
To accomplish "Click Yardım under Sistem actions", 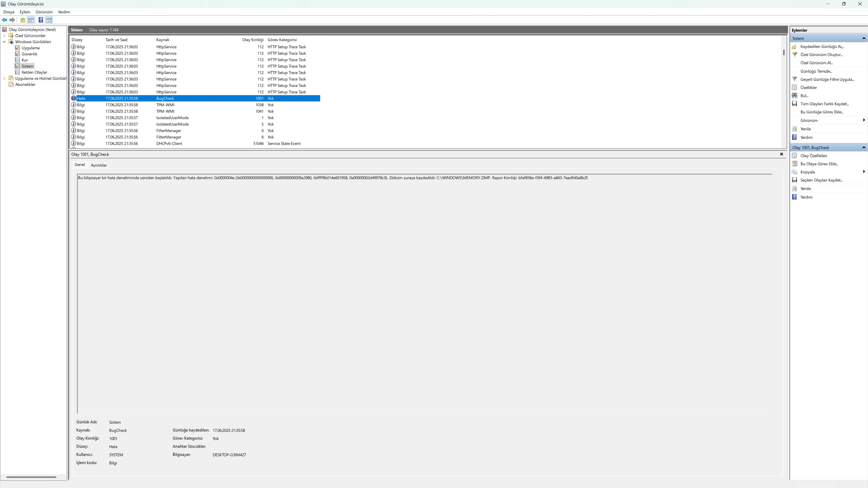I will click(806, 137).
